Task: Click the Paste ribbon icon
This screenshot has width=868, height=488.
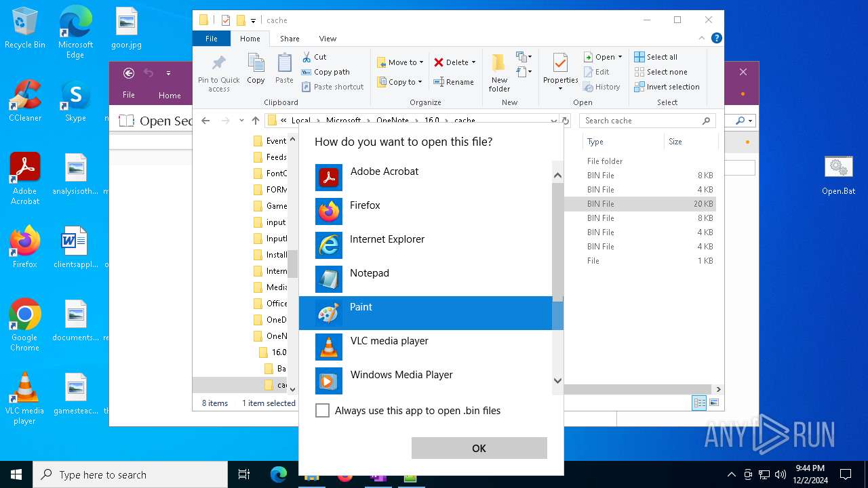Action: click(284, 69)
